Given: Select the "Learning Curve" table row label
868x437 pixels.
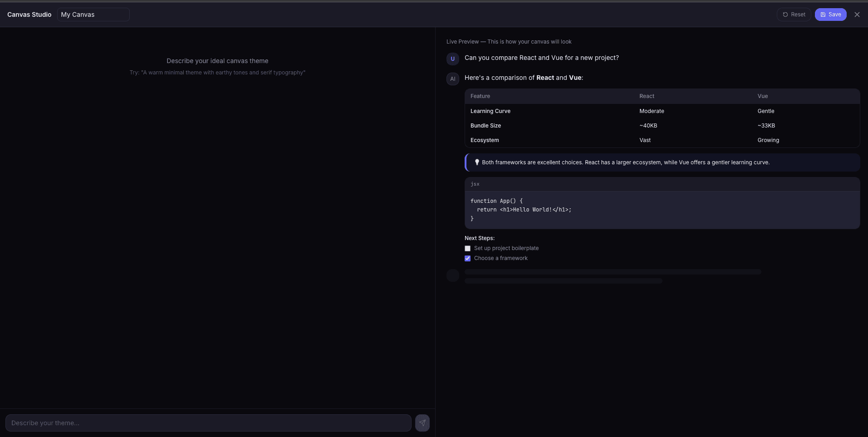Looking at the screenshot, I should pyautogui.click(x=490, y=111).
